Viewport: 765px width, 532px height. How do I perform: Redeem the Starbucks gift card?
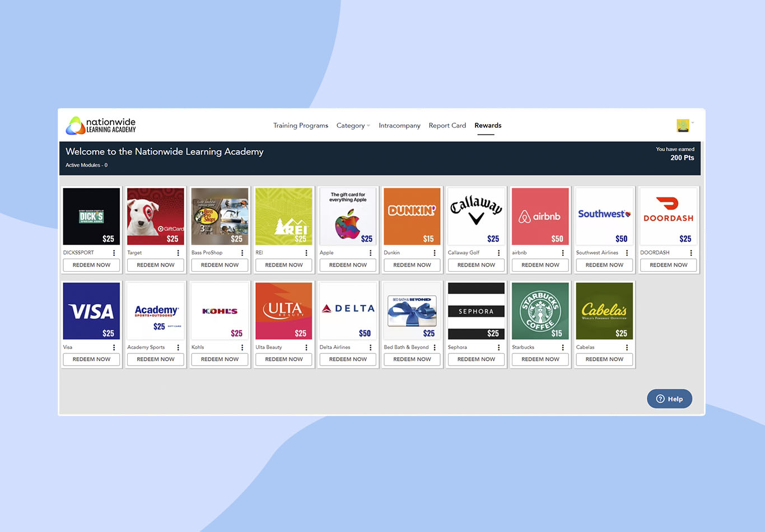(x=540, y=360)
